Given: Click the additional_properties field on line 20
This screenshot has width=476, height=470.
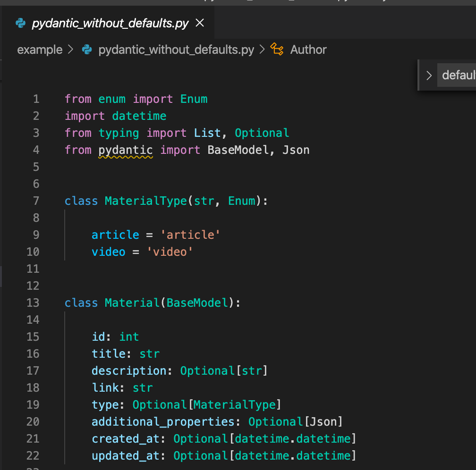Looking at the screenshot, I should 163,421.
